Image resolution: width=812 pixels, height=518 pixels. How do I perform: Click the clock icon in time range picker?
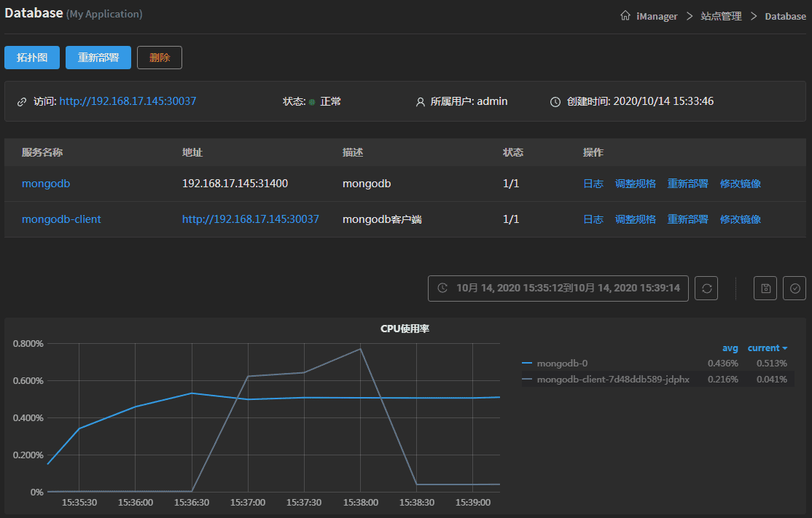tap(442, 288)
